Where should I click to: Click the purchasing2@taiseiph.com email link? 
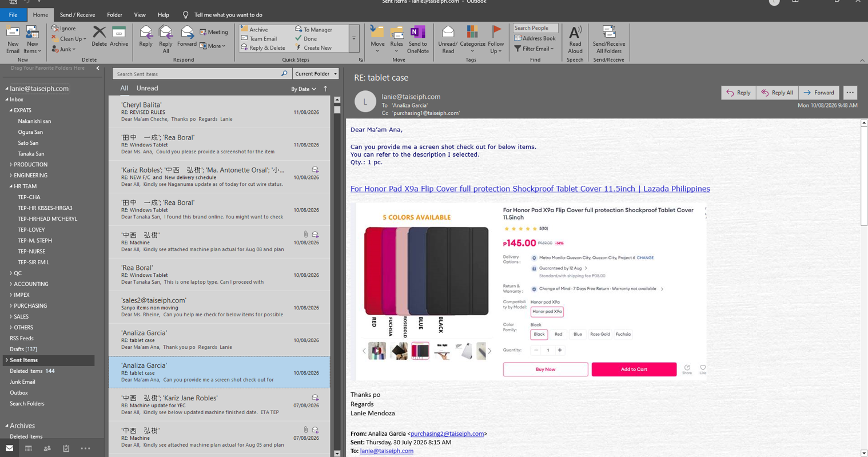tap(447, 434)
